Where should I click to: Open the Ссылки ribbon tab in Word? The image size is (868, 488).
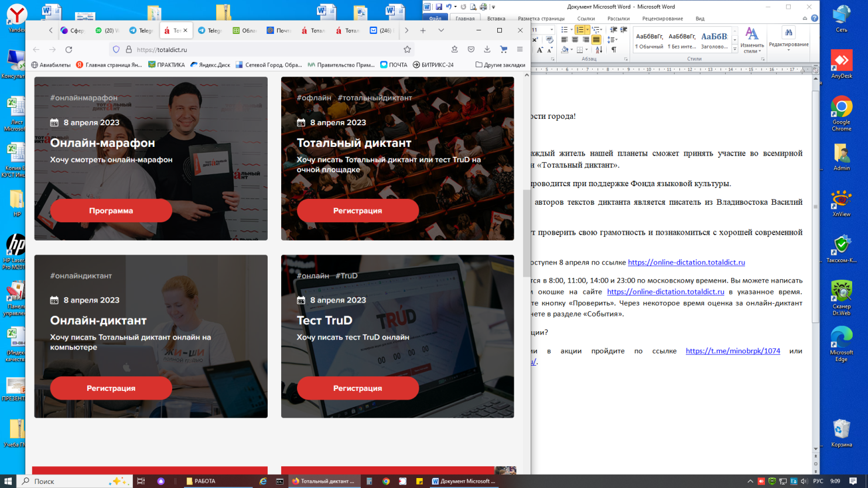pyautogui.click(x=586, y=19)
